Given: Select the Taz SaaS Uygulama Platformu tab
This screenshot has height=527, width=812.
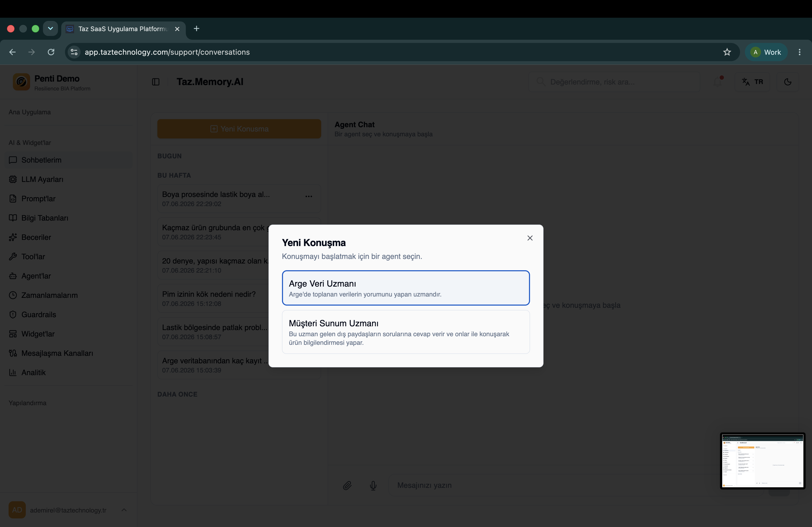Looking at the screenshot, I should click(x=124, y=29).
